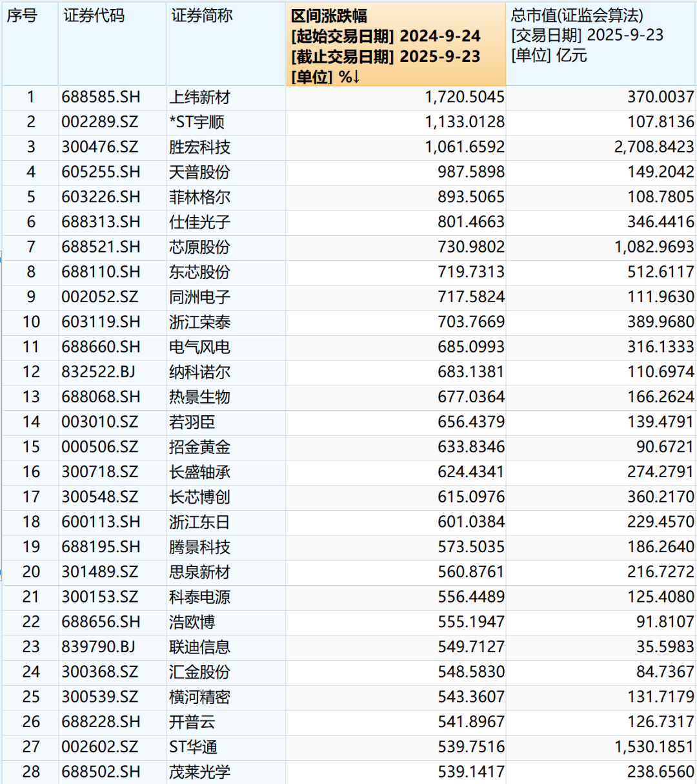Viewport: 697px width, 784px height.
Task: Select stock name 电气风电
Action: click(199, 347)
